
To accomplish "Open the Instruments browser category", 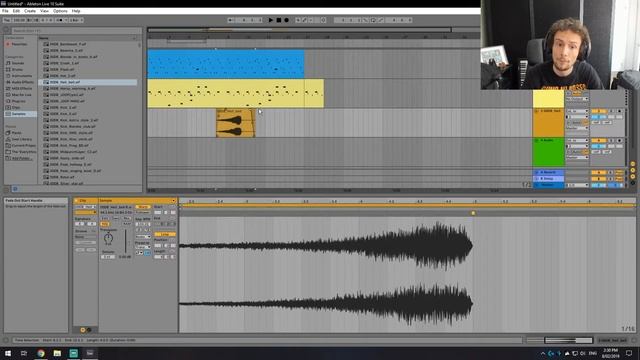I will (x=21, y=76).
